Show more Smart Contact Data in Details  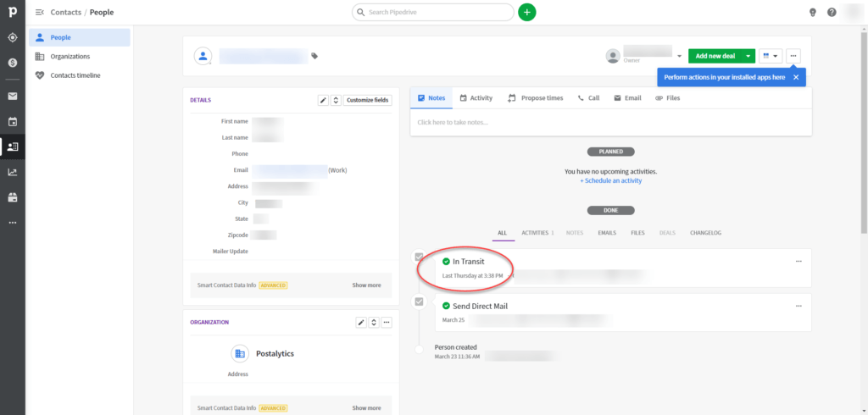point(366,285)
